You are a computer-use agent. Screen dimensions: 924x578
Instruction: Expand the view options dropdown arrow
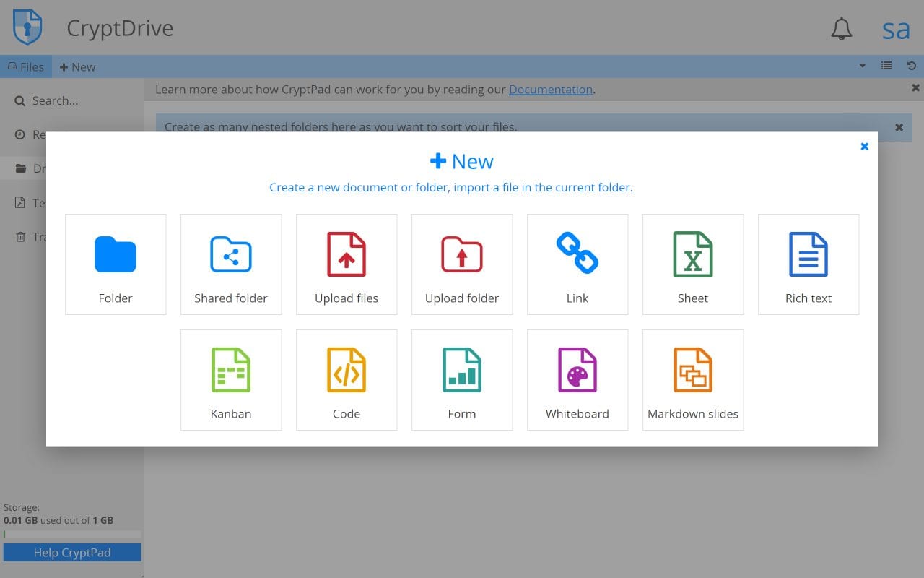pos(862,66)
